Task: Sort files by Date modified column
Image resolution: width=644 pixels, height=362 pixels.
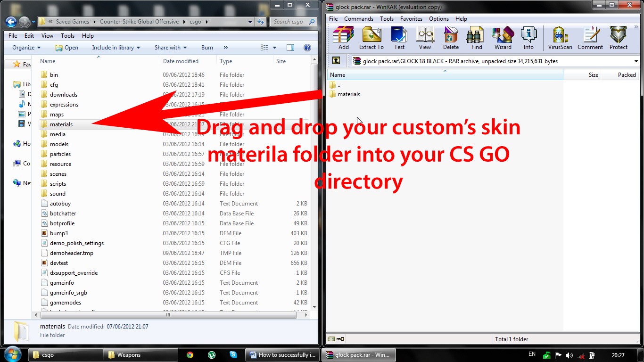Action: [x=181, y=61]
